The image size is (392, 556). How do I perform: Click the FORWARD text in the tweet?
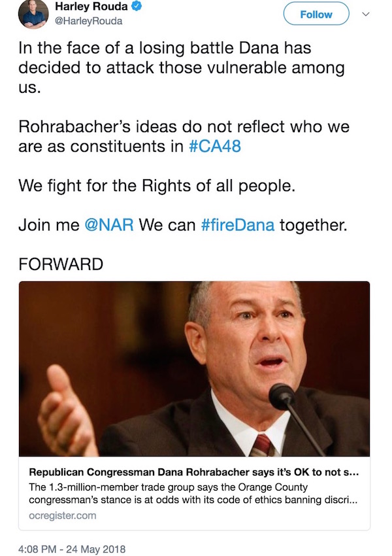(x=61, y=264)
